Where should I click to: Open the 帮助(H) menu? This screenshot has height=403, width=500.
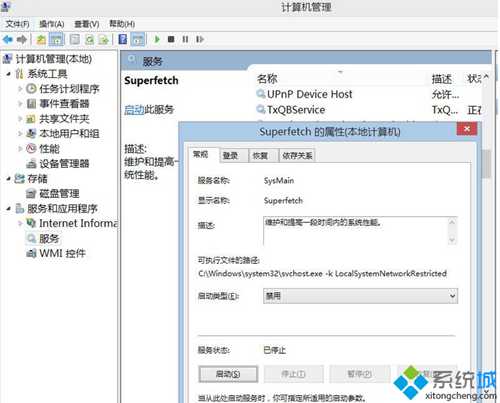122,24
